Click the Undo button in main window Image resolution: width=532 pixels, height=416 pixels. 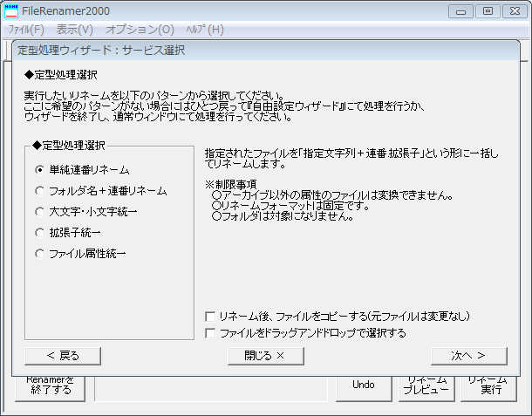click(x=364, y=387)
